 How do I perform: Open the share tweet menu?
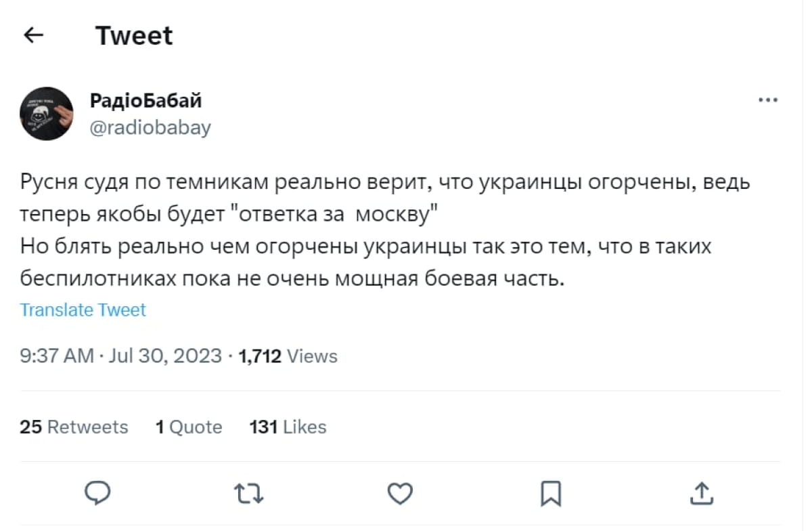click(x=702, y=494)
